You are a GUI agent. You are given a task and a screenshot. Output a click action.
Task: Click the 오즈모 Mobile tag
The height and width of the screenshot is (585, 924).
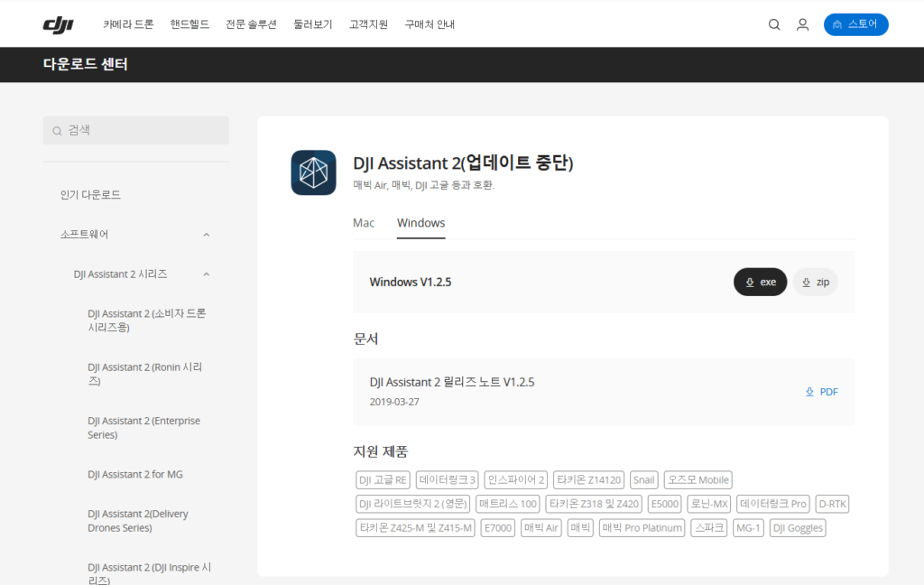pos(698,480)
